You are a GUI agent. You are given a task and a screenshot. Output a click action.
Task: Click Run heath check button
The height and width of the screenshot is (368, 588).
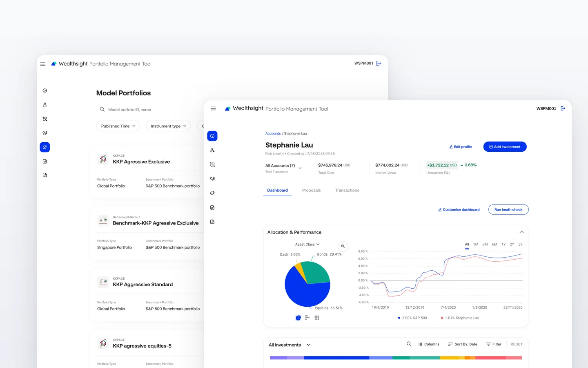pyautogui.click(x=508, y=210)
